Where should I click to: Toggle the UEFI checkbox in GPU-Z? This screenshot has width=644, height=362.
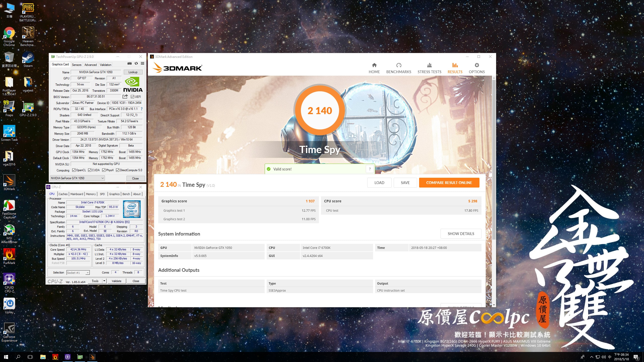[132, 97]
